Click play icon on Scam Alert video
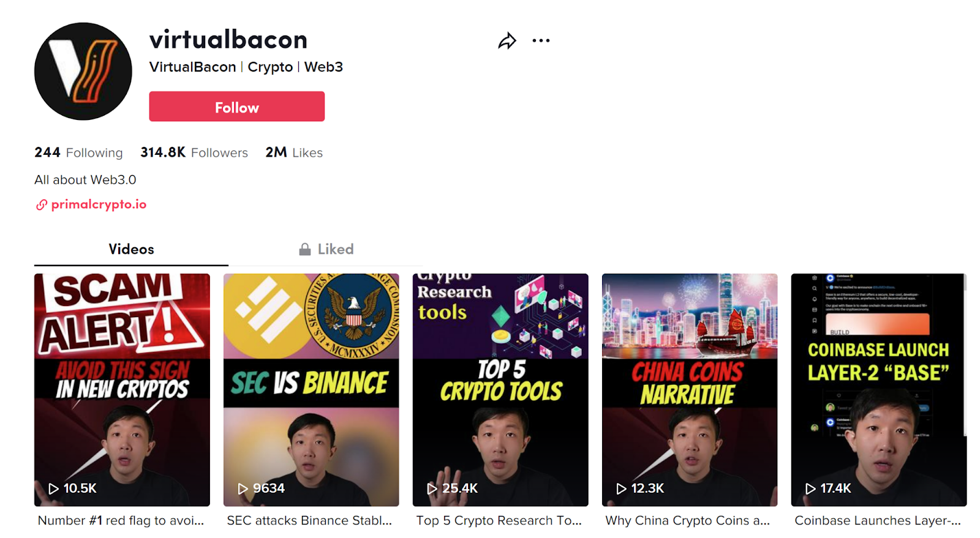The width and height of the screenshot is (980, 538). 53,488
